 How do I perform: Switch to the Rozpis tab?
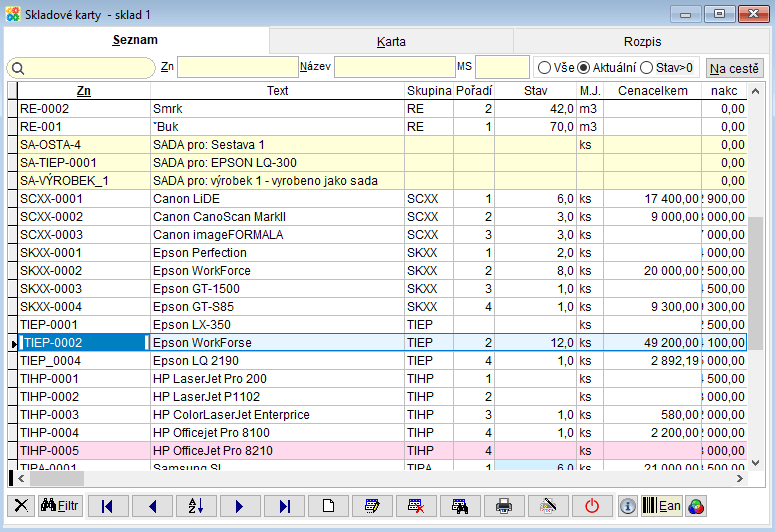(x=642, y=42)
